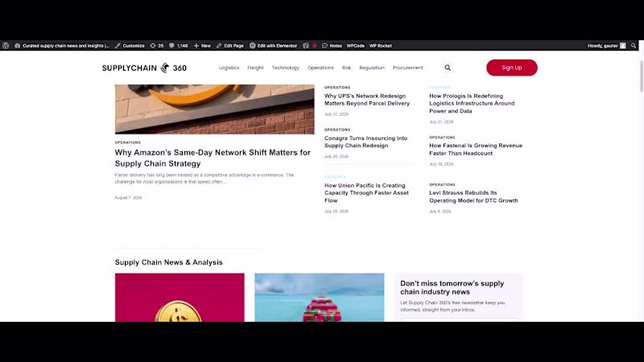The height and width of the screenshot is (362, 644).
Task: Open Amazon Same-Day Network Shift article
Action: pyautogui.click(x=213, y=158)
